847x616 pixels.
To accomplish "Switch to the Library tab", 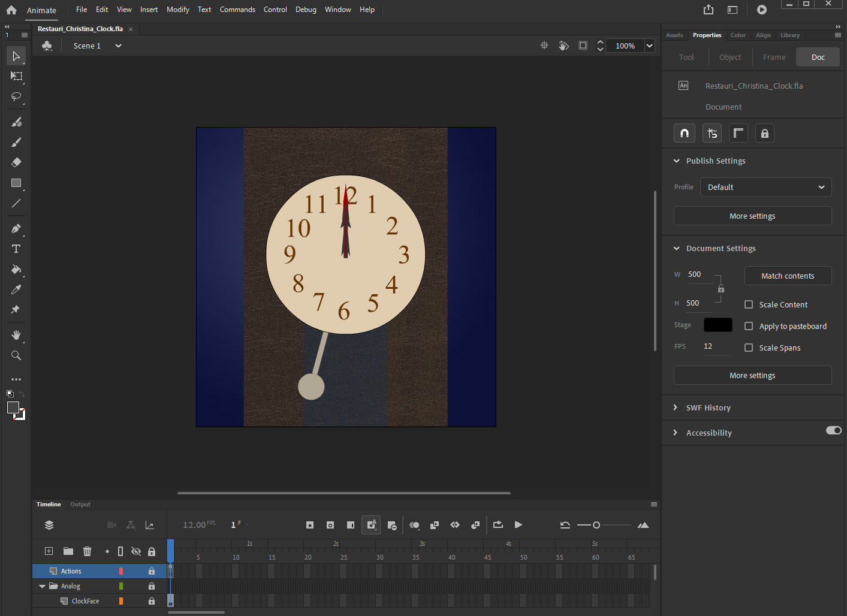I will [x=789, y=35].
